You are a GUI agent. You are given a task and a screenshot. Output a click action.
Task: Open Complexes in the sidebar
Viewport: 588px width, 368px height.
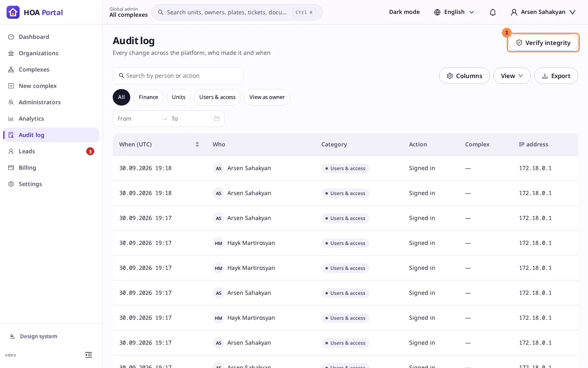[51, 70]
